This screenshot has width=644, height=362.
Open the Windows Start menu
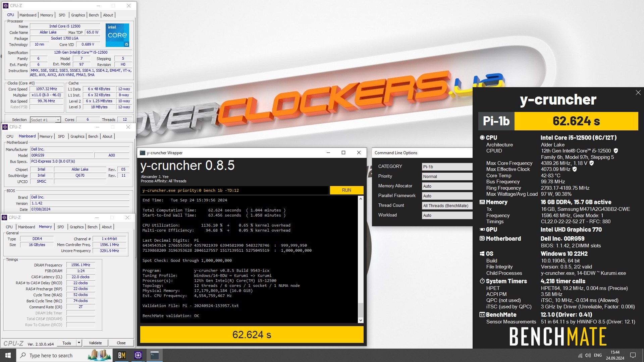point(8,355)
